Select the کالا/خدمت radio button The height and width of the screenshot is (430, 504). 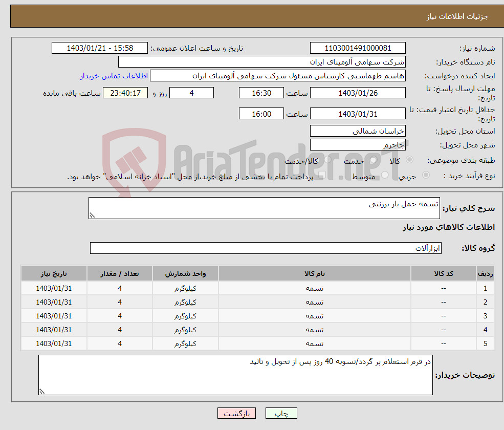(x=327, y=160)
